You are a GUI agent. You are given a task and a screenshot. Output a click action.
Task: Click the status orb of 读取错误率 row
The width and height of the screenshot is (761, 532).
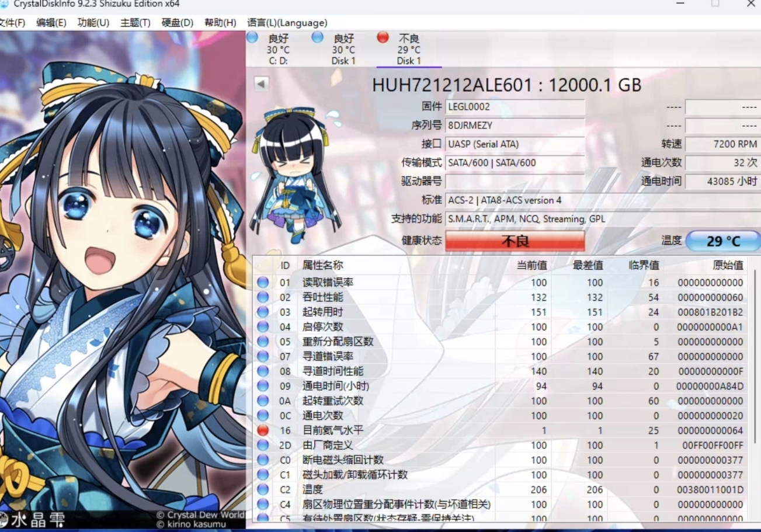263,283
